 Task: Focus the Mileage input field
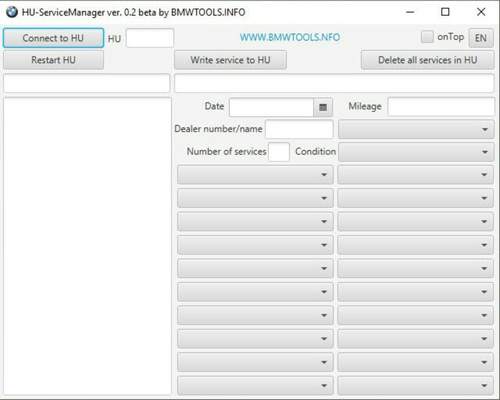coord(441,107)
